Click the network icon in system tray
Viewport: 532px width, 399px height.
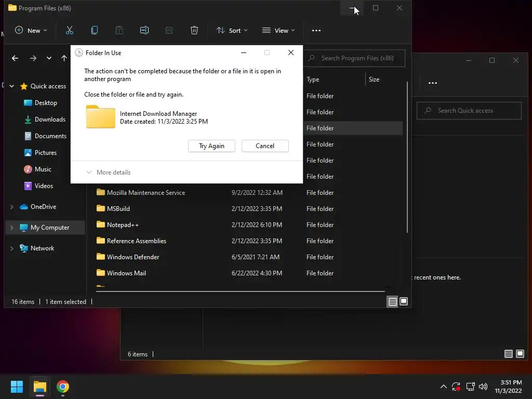click(x=470, y=387)
